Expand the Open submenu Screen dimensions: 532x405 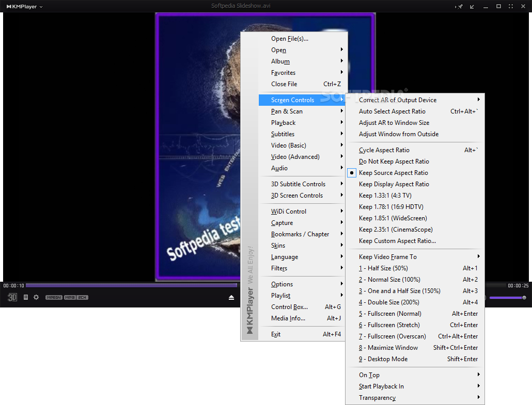302,50
